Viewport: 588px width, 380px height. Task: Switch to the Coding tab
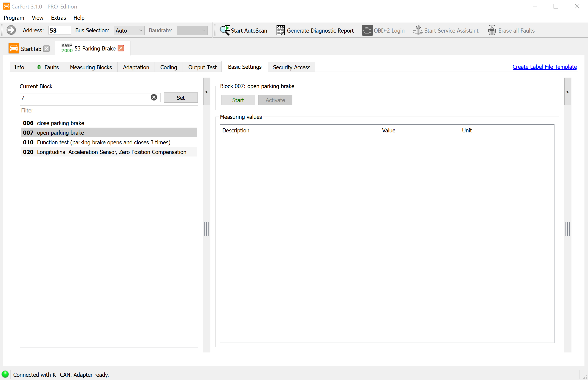pyautogui.click(x=169, y=67)
